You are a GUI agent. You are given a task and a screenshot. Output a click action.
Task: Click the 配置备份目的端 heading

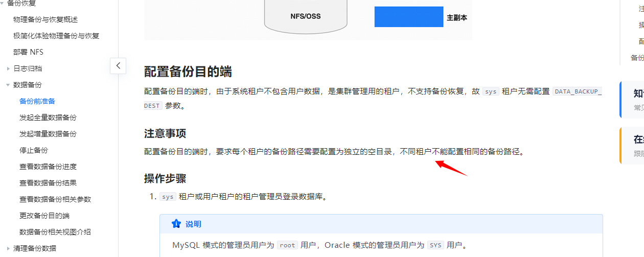[188, 72]
